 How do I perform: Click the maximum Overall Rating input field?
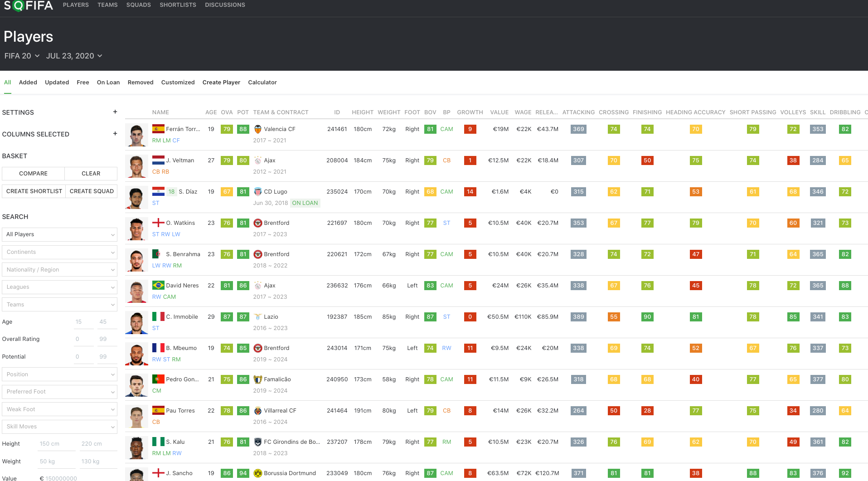107,339
